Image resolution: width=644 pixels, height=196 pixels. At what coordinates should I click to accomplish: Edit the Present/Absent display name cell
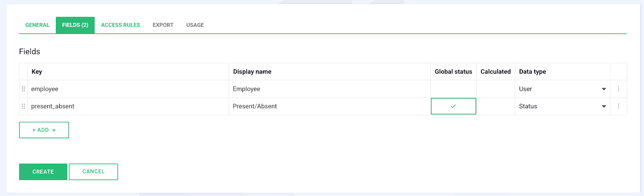click(x=329, y=106)
